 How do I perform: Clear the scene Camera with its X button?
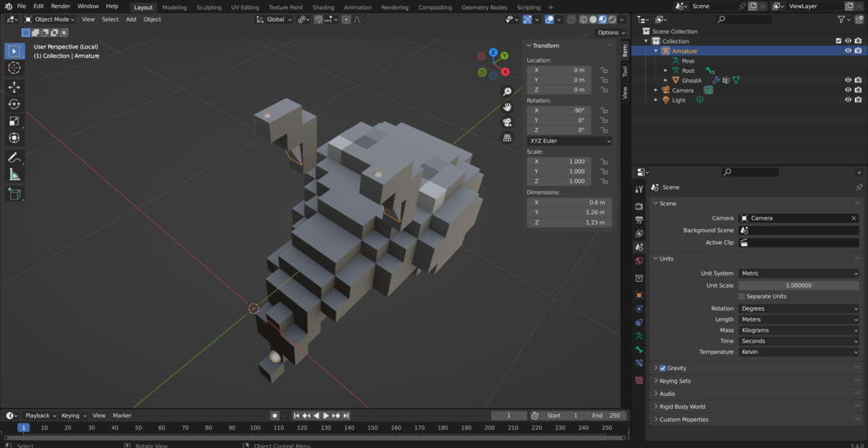(854, 217)
